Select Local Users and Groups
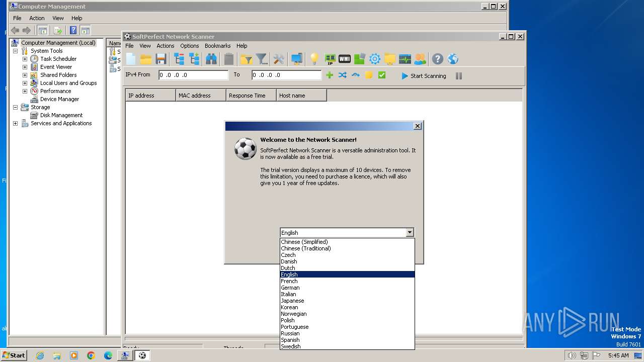 click(x=68, y=83)
